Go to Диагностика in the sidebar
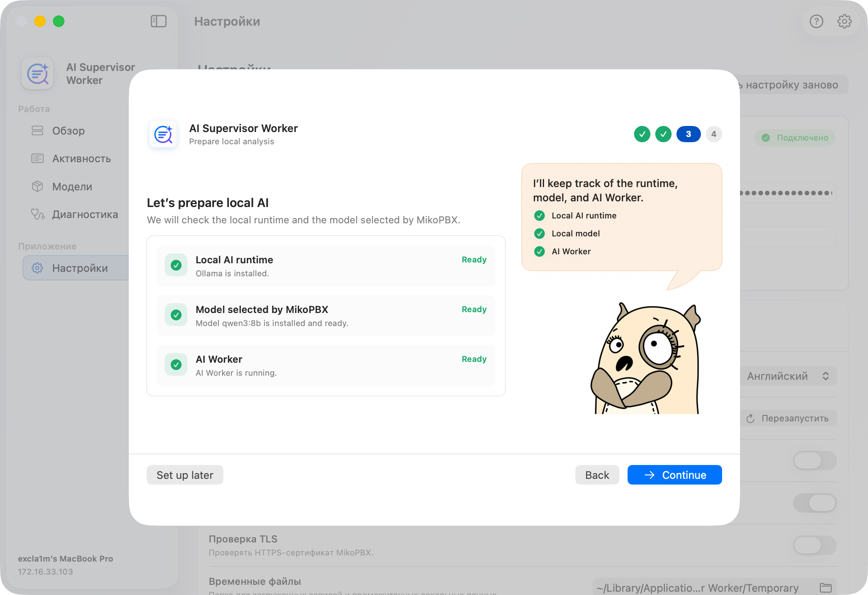 (x=85, y=214)
